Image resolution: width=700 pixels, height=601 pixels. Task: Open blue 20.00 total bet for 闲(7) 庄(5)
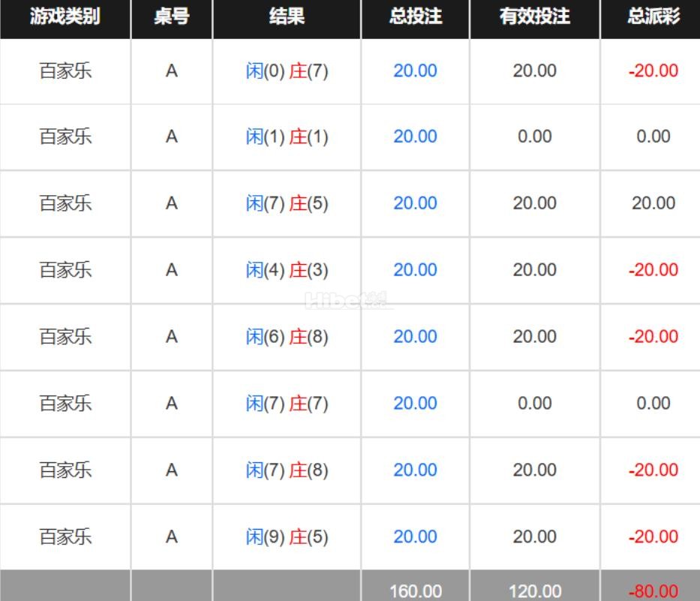pos(415,203)
